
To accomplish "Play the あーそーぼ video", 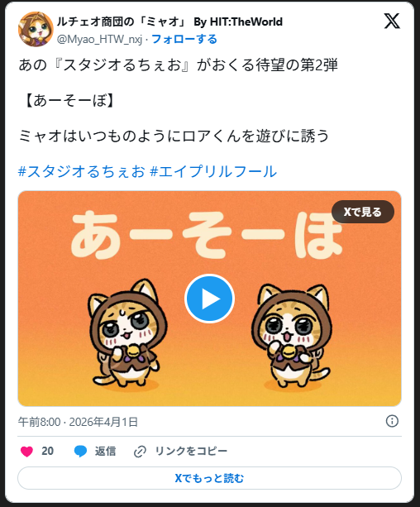I will (x=209, y=299).
